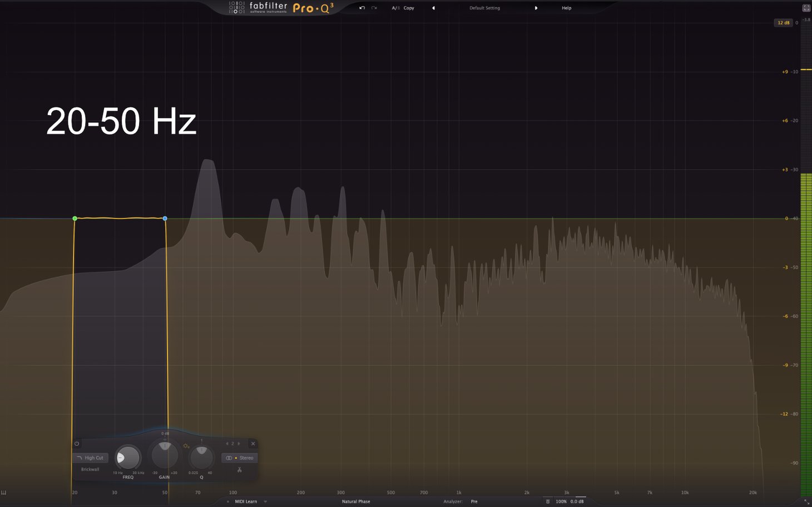Click the scissors split band icon
Image resolution: width=812 pixels, height=507 pixels.
pos(240,470)
